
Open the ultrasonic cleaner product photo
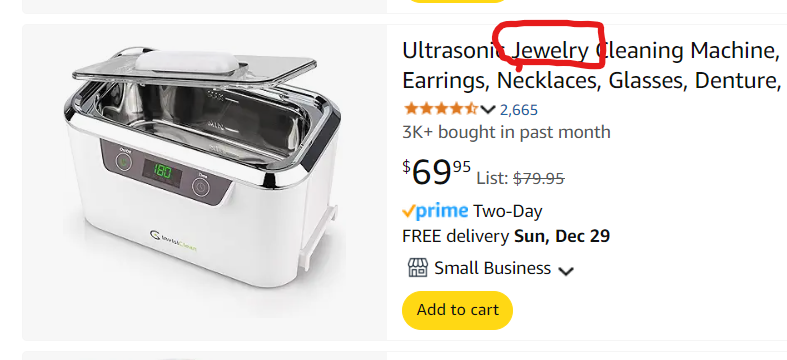pos(204,182)
